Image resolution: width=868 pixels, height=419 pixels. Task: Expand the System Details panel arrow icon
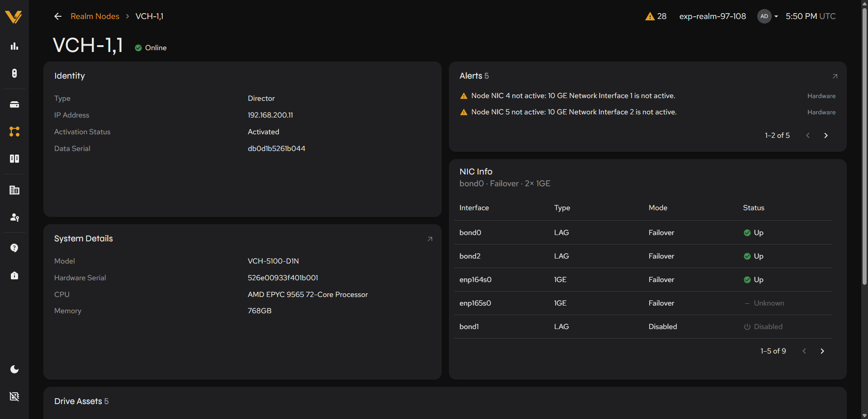430,239
